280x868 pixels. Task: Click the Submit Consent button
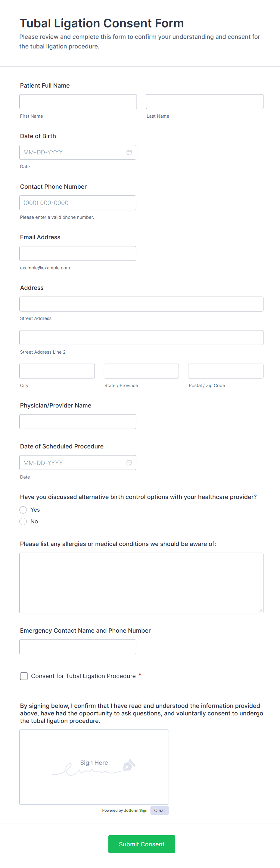click(142, 844)
